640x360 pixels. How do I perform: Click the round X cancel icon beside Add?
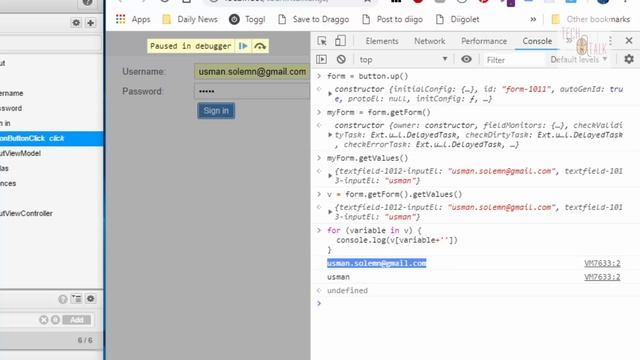tap(44, 320)
